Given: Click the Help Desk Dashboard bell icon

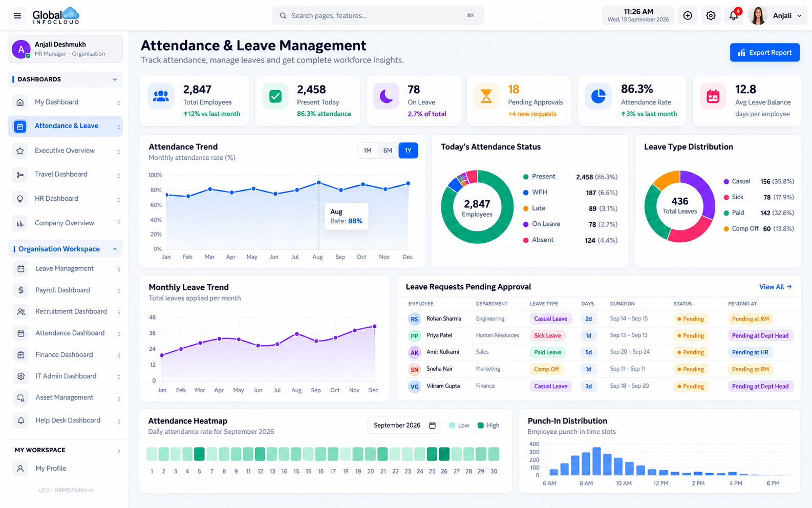Looking at the screenshot, I should click(x=21, y=420).
